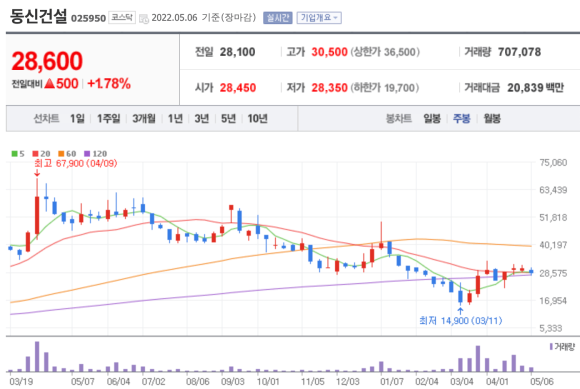Select the 3년 line chart tab

pyautogui.click(x=202, y=119)
